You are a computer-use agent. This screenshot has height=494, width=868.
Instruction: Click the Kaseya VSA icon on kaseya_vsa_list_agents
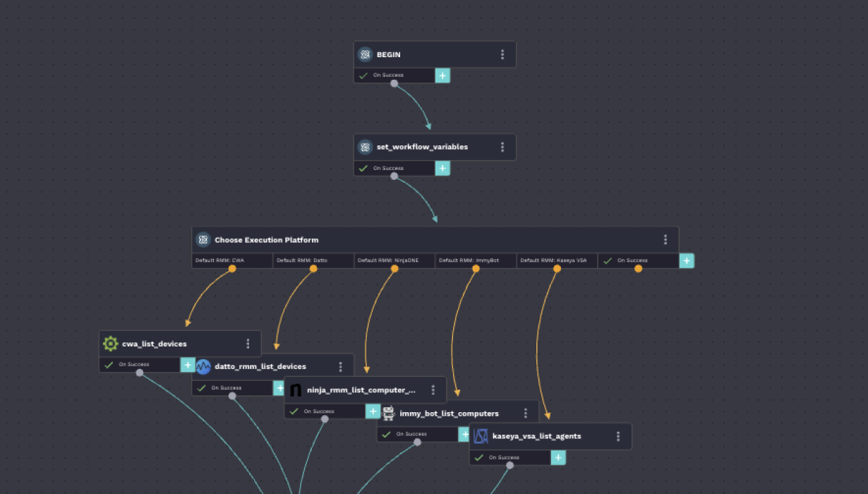pos(481,436)
